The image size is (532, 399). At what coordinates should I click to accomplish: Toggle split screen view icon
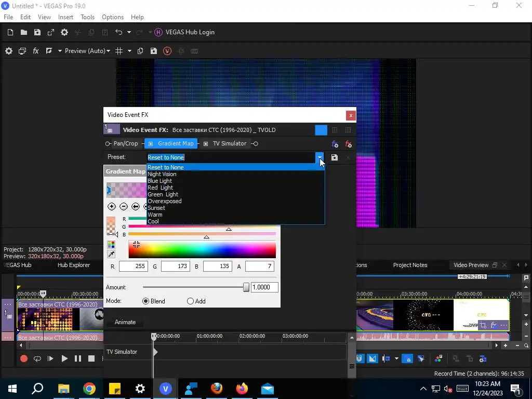click(49, 51)
